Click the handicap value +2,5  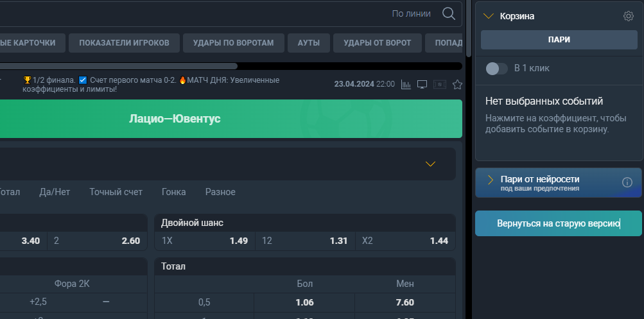[38, 302]
